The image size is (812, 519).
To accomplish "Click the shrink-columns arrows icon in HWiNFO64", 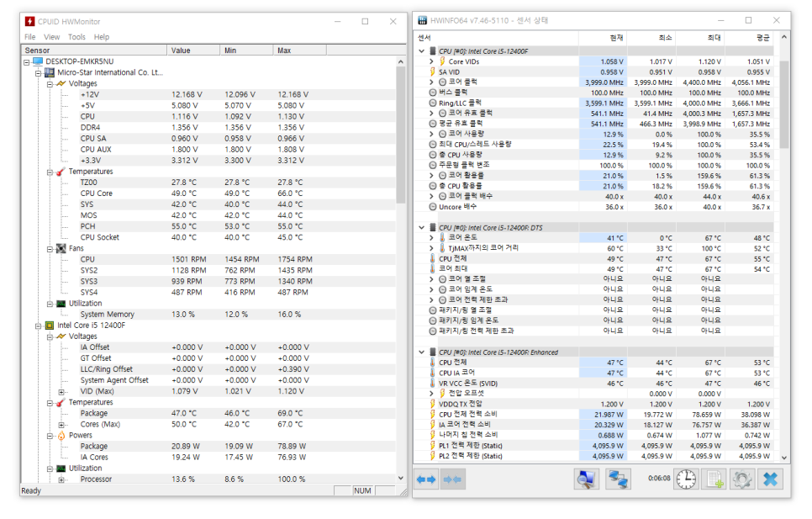I will tap(452, 479).
